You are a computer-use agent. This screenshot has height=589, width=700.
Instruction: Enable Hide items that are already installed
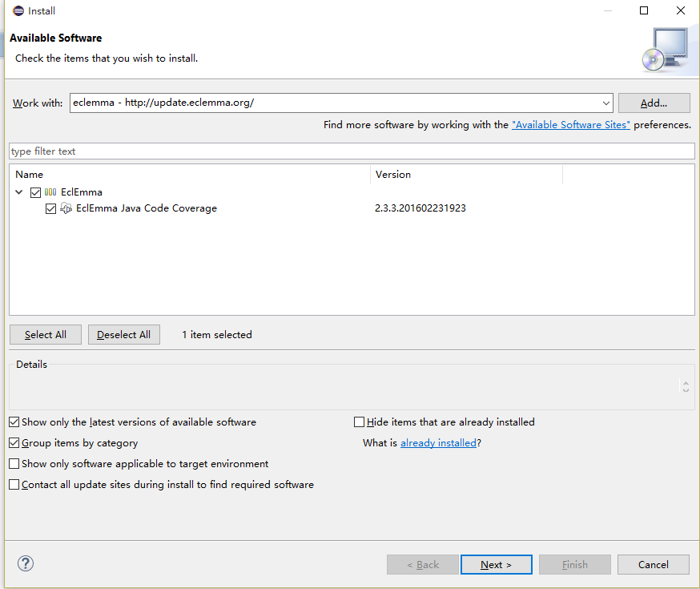point(359,422)
